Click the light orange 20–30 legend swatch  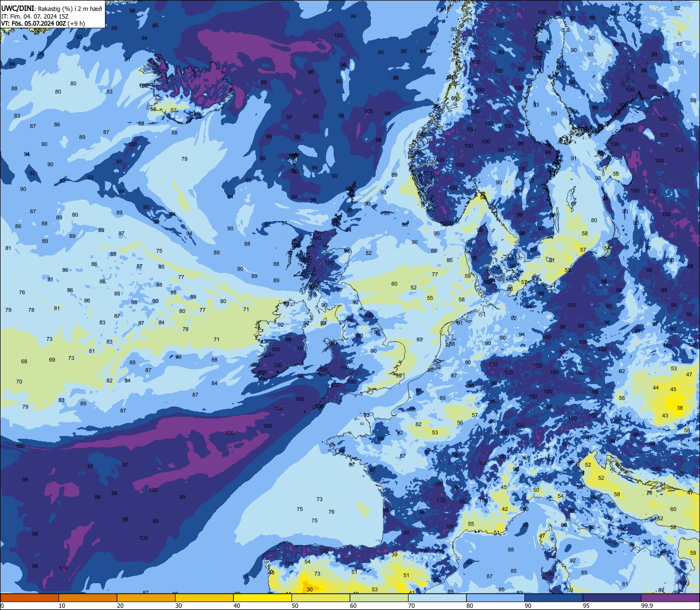(146, 597)
